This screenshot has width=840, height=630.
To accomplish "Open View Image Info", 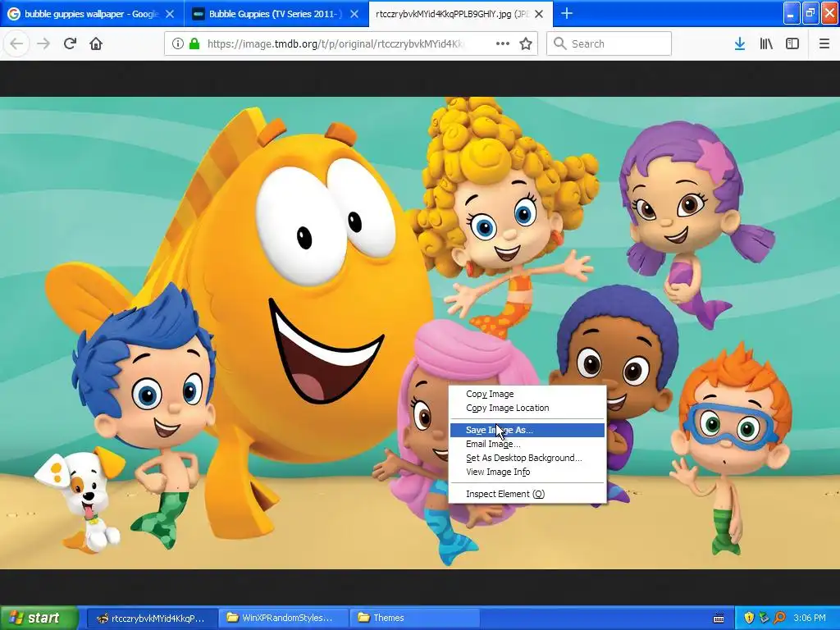I will pyautogui.click(x=527, y=472).
